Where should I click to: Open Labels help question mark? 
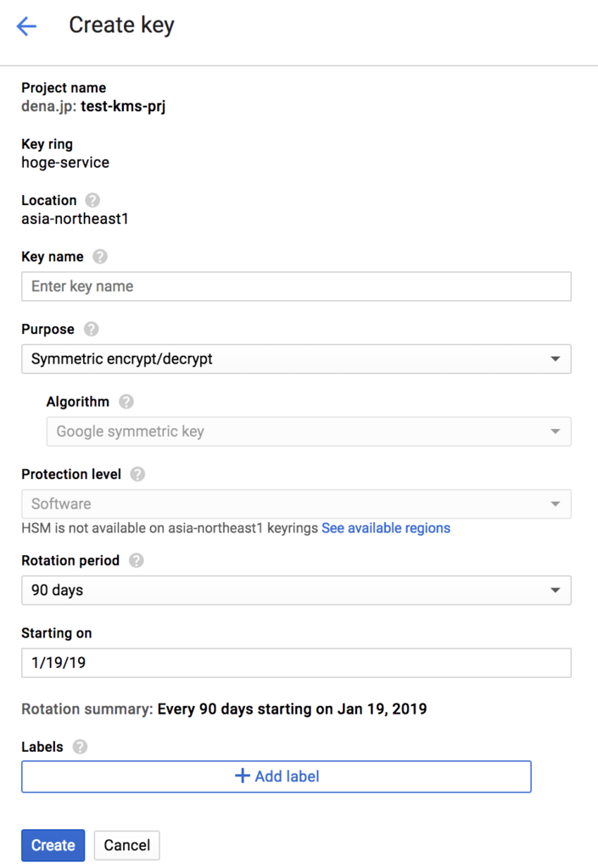80,747
